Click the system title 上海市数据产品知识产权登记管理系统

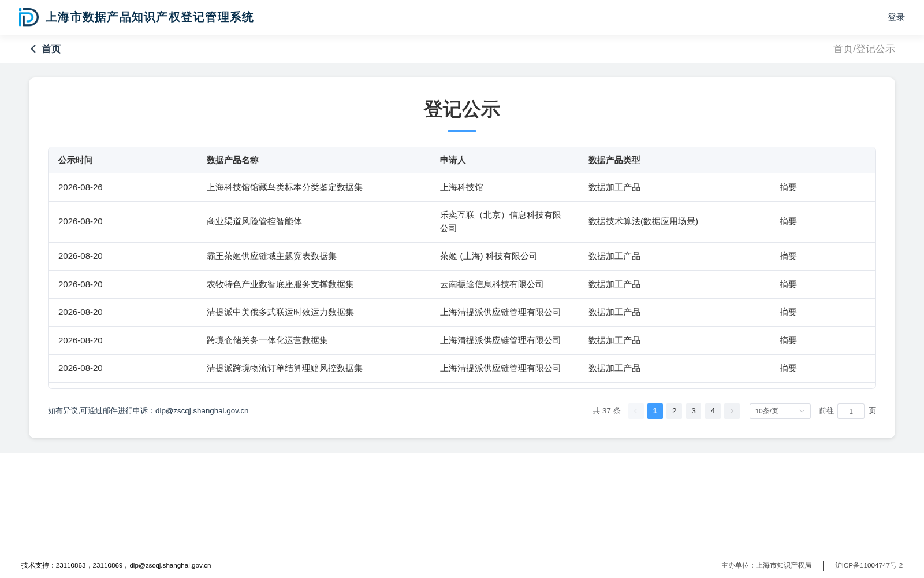[x=150, y=17]
